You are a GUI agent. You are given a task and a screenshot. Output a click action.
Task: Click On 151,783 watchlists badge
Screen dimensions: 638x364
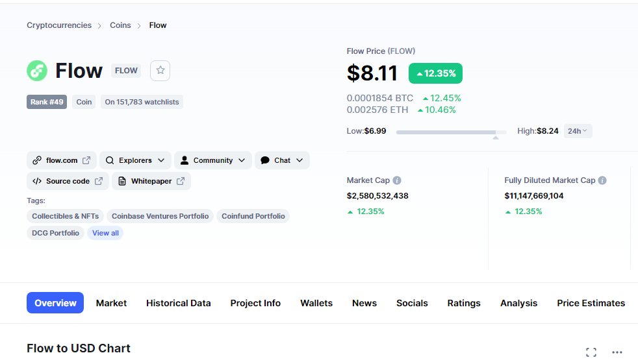[x=142, y=102]
